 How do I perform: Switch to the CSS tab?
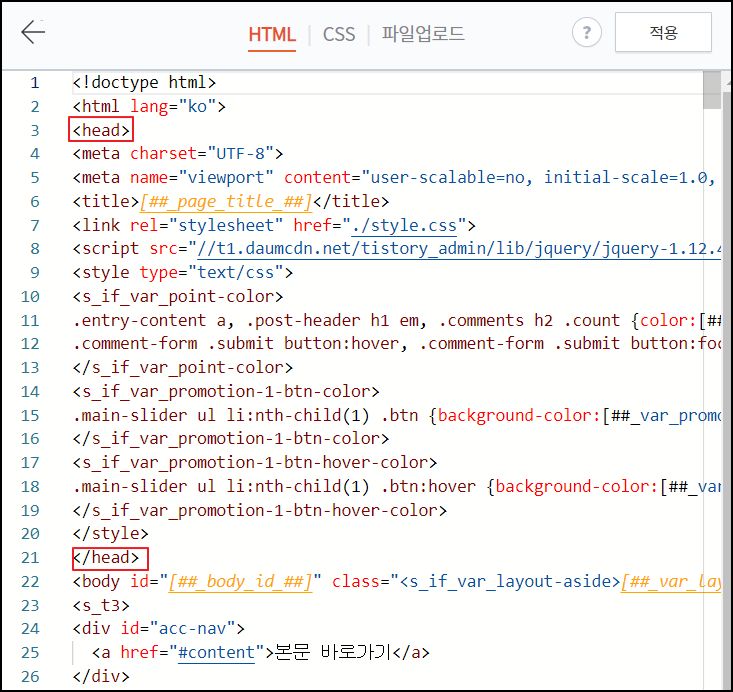tap(339, 35)
